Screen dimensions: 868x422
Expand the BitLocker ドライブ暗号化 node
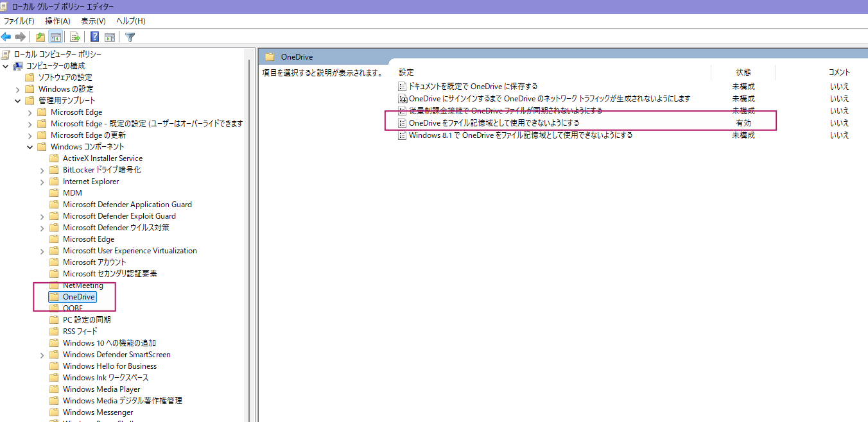click(x=42, y=170)
